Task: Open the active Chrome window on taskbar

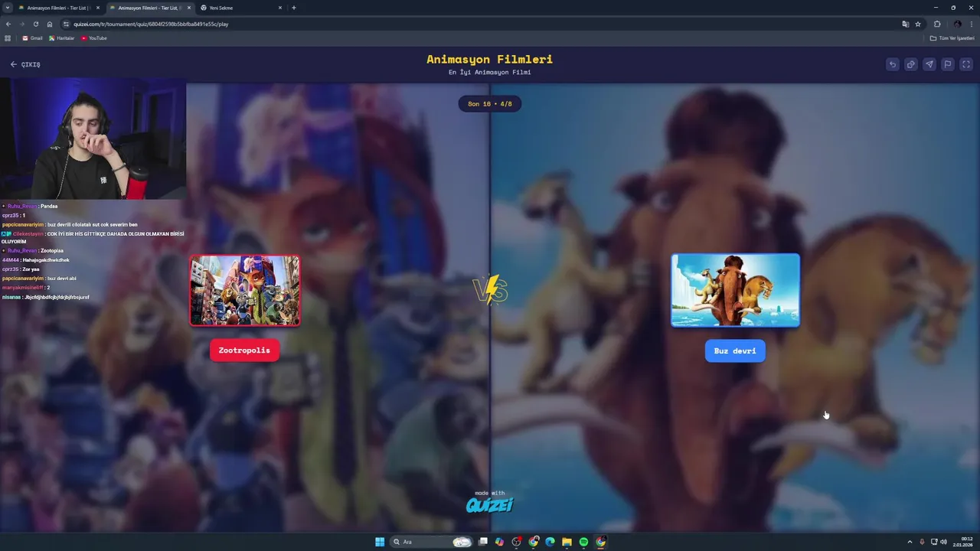Action: click(x=600, y=542)
